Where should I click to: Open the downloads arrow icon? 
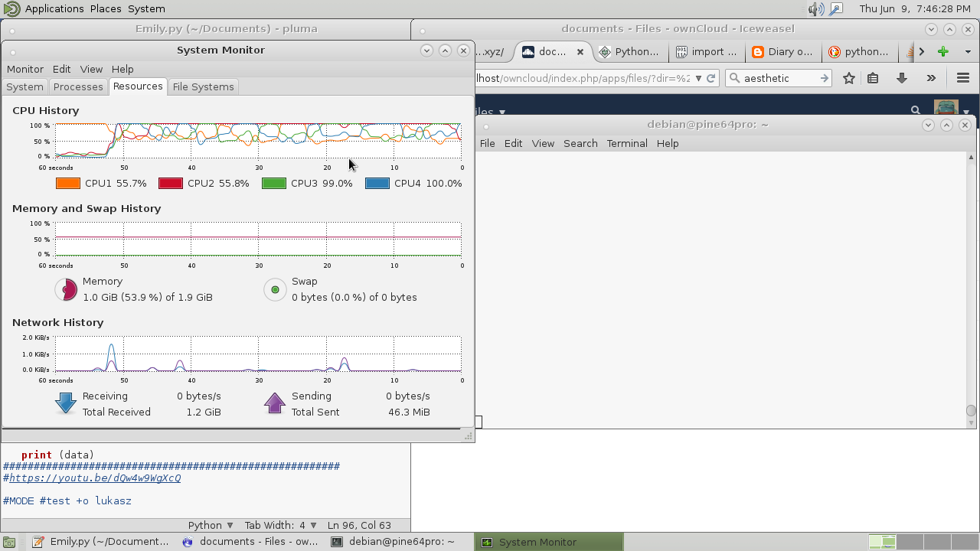[902, 78]
